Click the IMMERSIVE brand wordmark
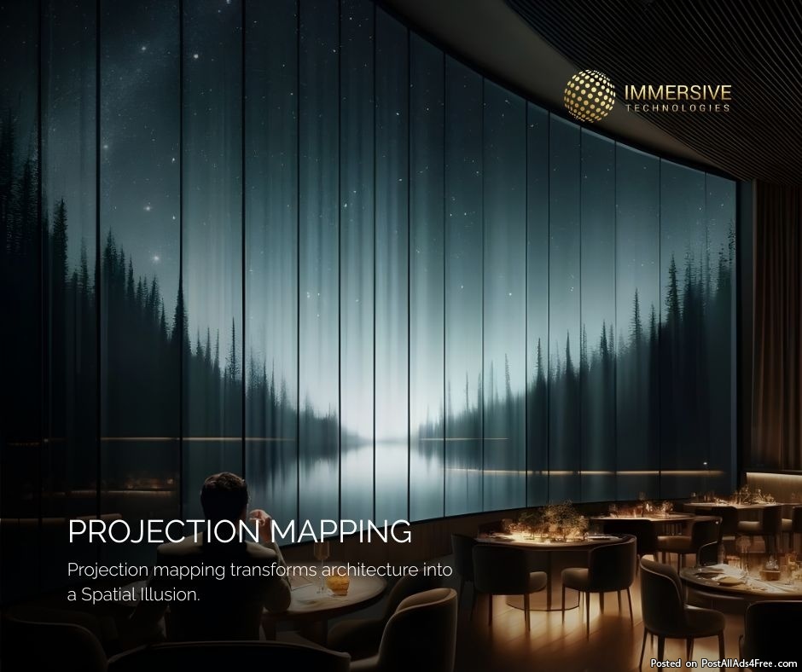 (677, 91)
